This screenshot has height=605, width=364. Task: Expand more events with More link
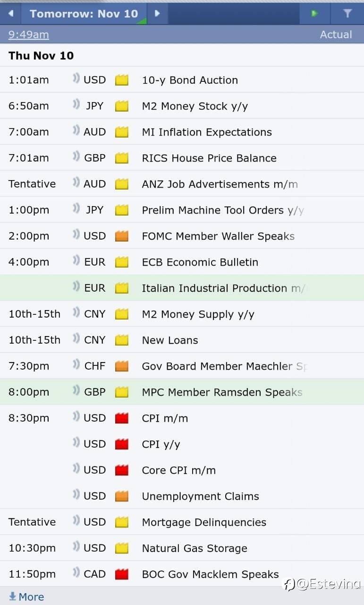coord(26,596)
